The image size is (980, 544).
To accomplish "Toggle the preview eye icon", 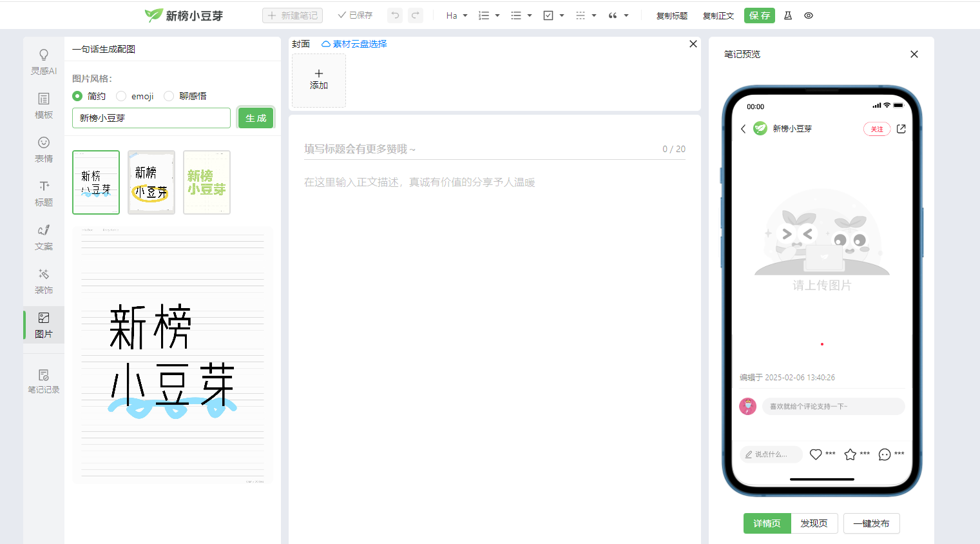I will click(x=809, y=15).
